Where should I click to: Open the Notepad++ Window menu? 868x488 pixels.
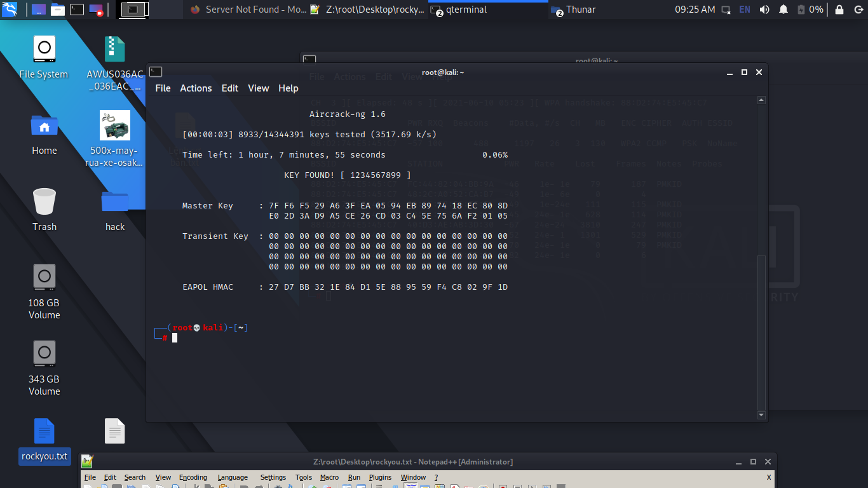pos(413,477)
